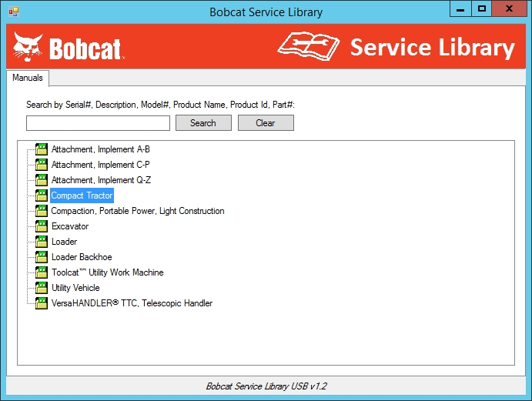Open the Compaction, Portable Power, Light Construction category
The width and height of the screenshot is (532, 401).
tap(138, 211)
